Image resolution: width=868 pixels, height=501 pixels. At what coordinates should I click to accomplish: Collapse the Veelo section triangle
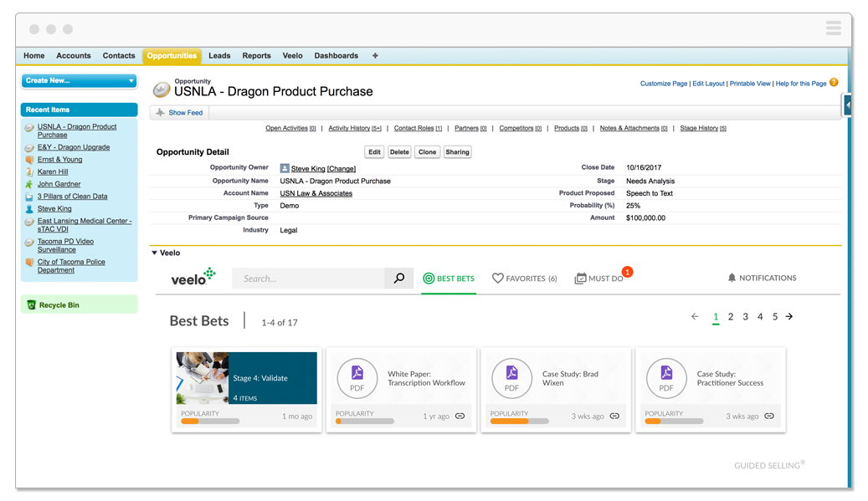tap(155, 253)
